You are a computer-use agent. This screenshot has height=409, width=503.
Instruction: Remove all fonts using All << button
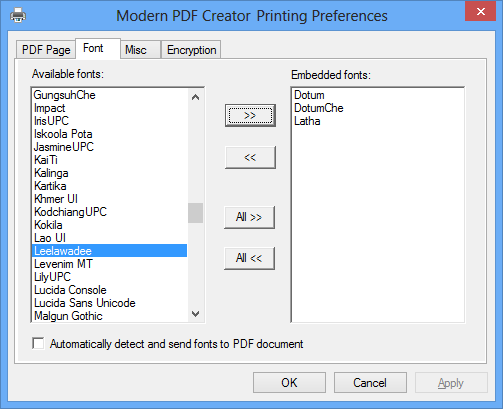point(249,258)
